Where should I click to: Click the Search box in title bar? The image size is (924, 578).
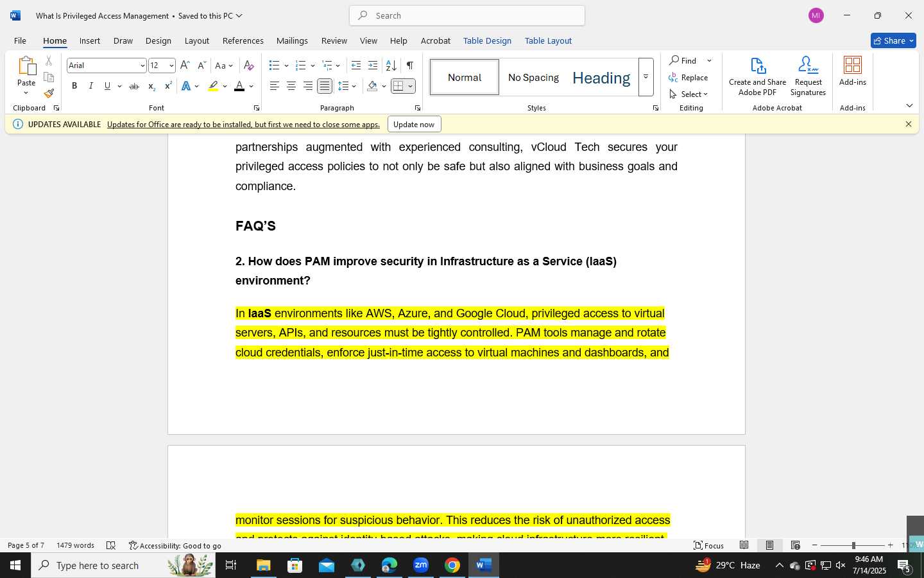[467, 15]
